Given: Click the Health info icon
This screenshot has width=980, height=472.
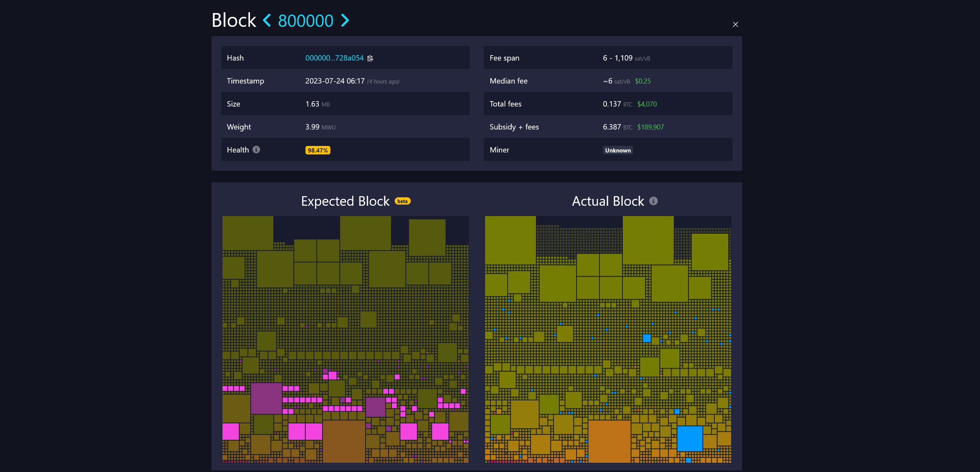Looking at the screenshot, I should coord(256,149).
